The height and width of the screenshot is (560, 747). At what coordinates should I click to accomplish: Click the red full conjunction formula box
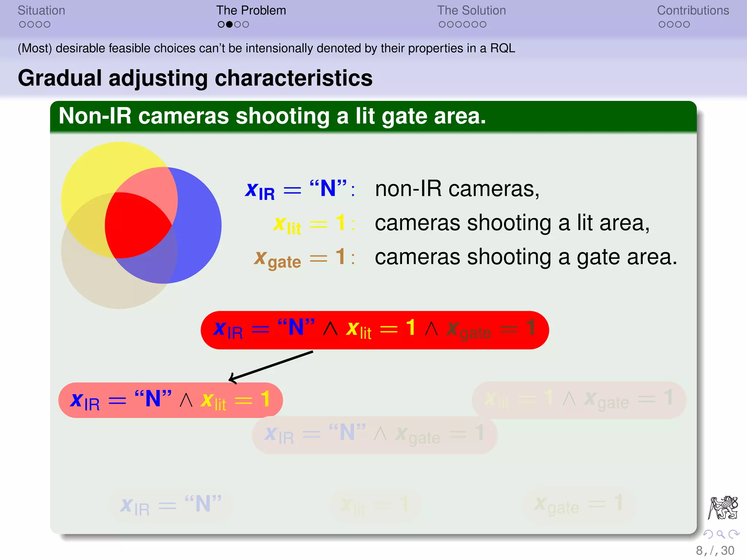pyautogui.click(x=375, y=330)
